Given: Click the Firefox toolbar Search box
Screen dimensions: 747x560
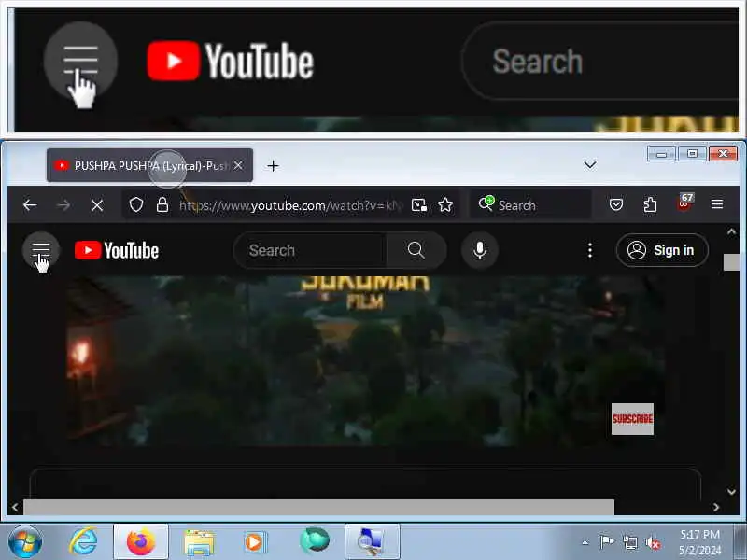Looking at the screenshot, I should [530, 205].
